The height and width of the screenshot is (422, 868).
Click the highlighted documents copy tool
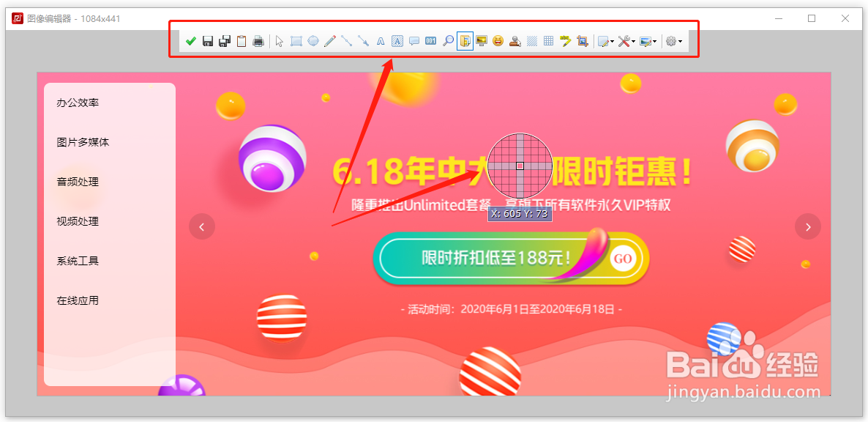(465, 41)
